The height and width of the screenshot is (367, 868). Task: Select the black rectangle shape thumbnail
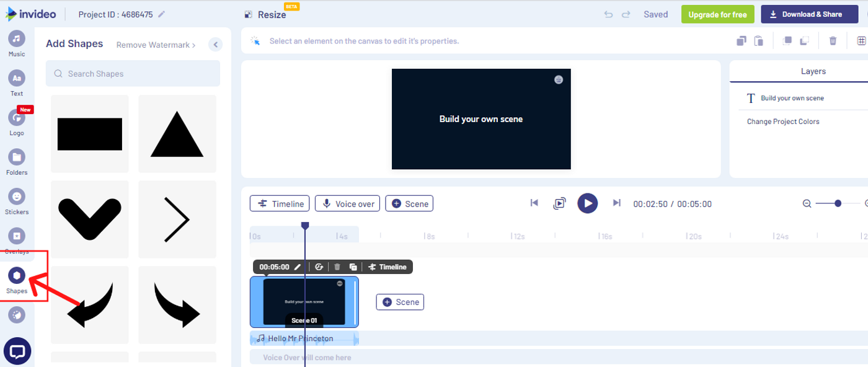pyautogui.click(x=89, y=133)
